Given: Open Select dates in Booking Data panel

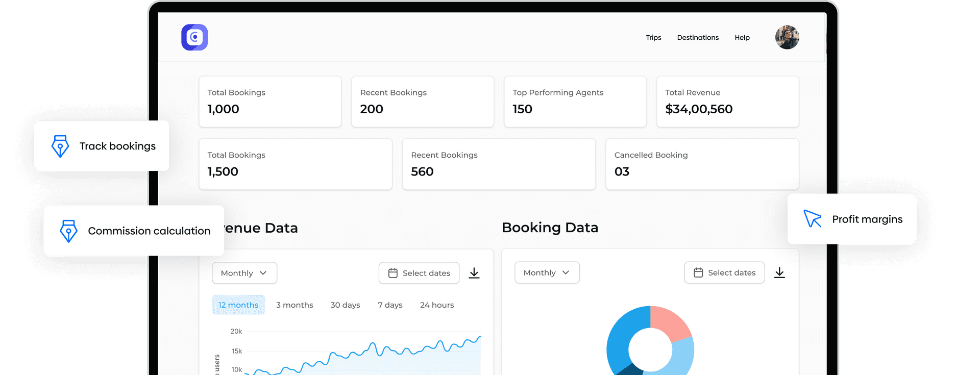Looking at the screenshot, I should tap(724, 272).
